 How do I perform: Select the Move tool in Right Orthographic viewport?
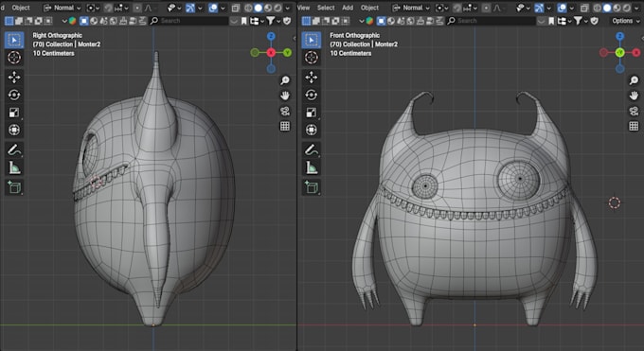(14, 78)
